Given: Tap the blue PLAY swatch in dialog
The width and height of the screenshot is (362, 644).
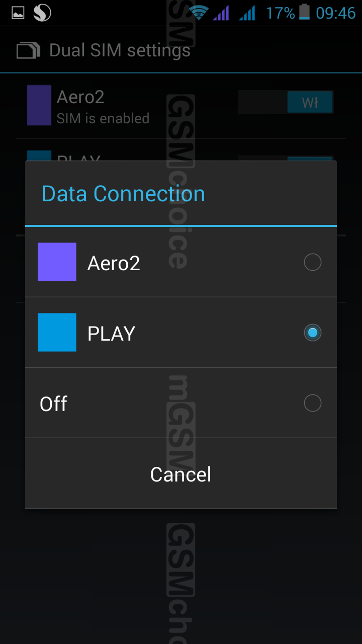Looking at the screenshot, I should pyautogui.click(x=57, y=332).
